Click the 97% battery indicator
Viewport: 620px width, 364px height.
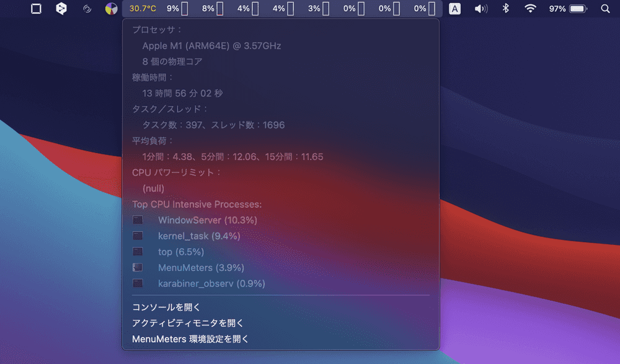(x=568, y=8)
